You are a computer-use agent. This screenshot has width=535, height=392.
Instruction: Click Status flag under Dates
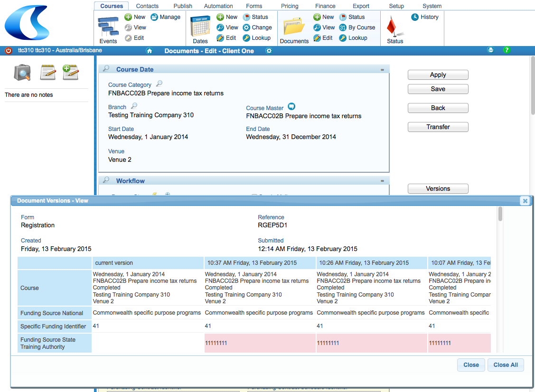[x=255, y=17]
